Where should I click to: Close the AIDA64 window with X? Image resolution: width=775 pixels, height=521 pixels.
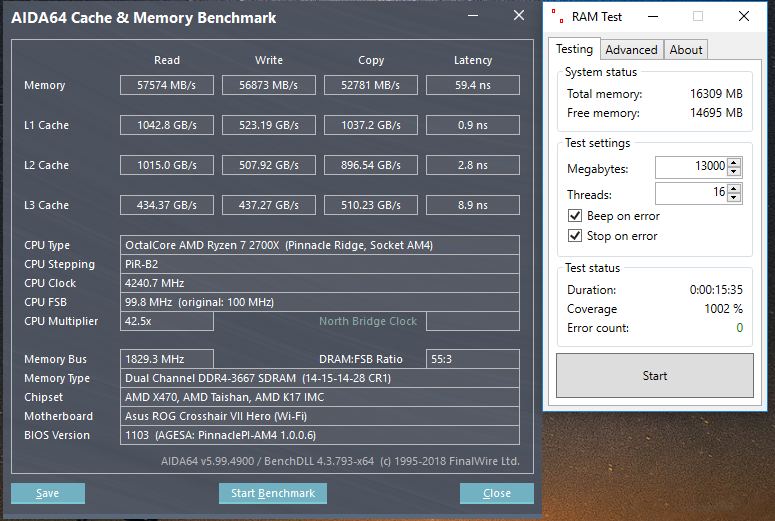[518, 16]
